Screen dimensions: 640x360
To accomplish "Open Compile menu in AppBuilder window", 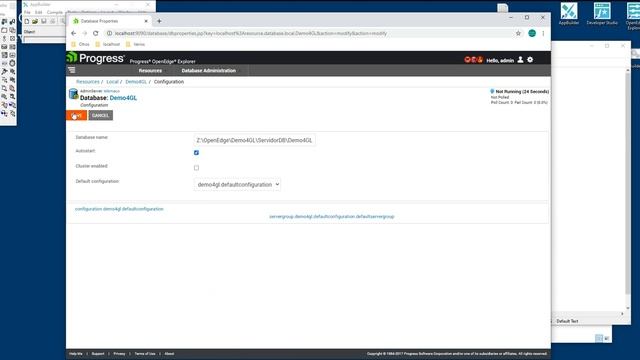I will pyautogui.click(x=55, y=12).
